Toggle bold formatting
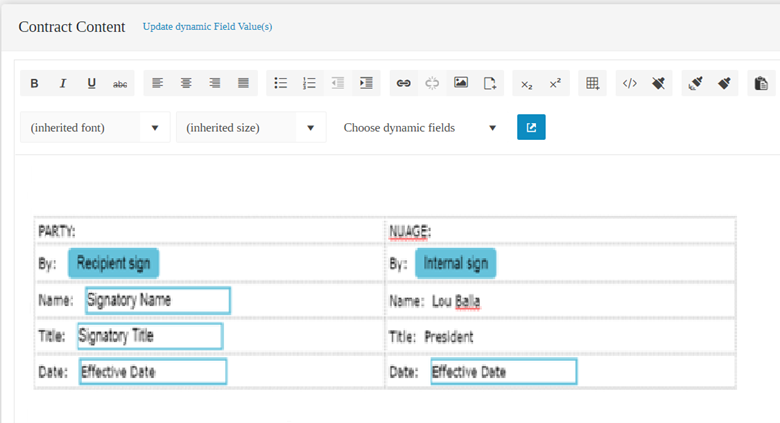The width and height of the screenshot is (780, 423). coord(34,84)
